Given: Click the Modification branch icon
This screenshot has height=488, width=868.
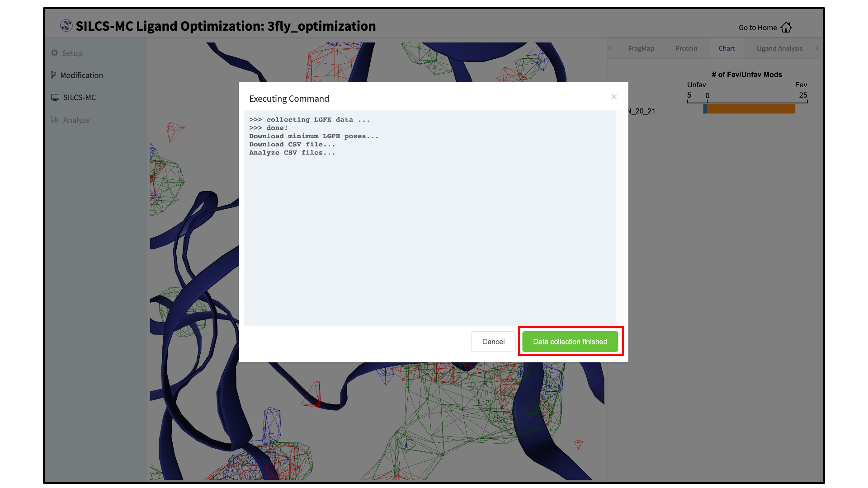Looking at the screenshot, I should click(x=54, y=75).
